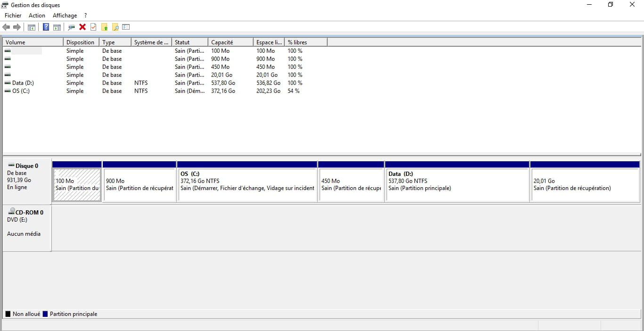Click the folder with green arrow icon
The height and width of the screenshot is (331, 644).
pyautogui.click(x=105, y=27)
